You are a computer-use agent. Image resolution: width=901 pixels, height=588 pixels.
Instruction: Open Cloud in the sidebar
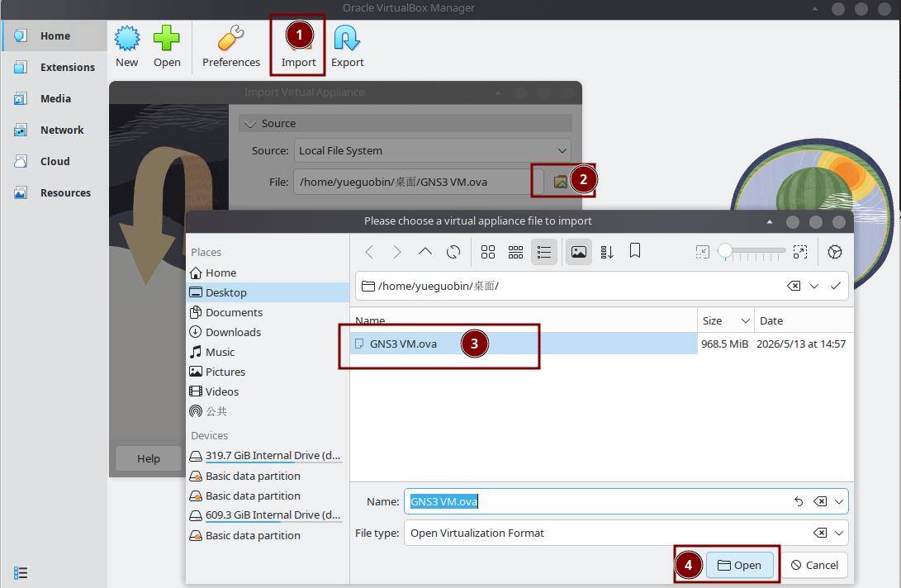[55, 162]
